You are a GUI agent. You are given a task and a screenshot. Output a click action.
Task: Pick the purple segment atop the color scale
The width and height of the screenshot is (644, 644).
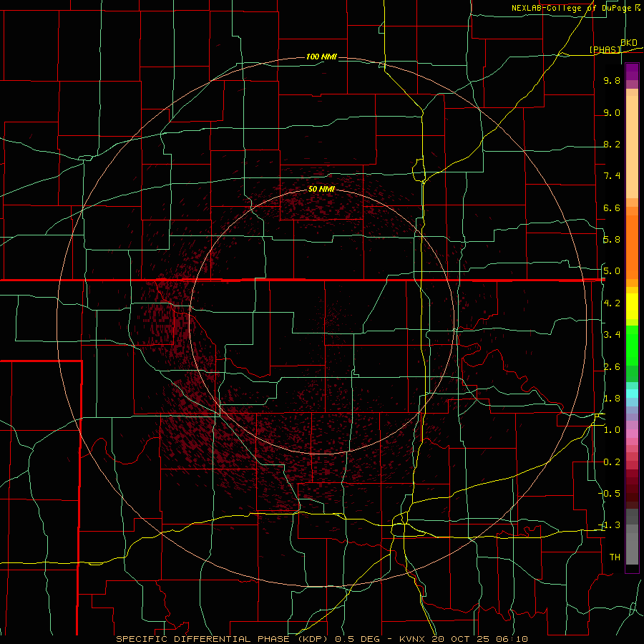coord(632,72)
